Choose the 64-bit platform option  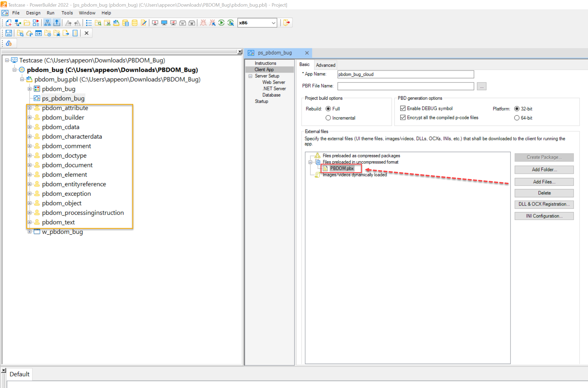coord(517,118)
